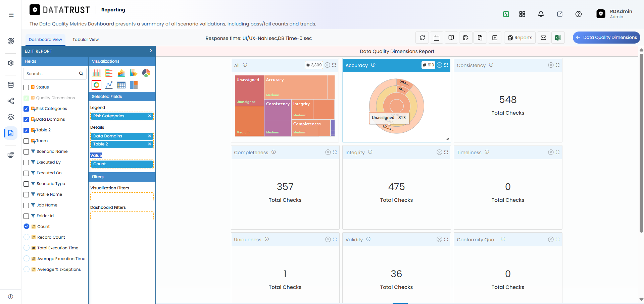The height and width of the screenshot is (304, 644).
Task: Select the stacked column chart visualization
Action: pos(121,73)
